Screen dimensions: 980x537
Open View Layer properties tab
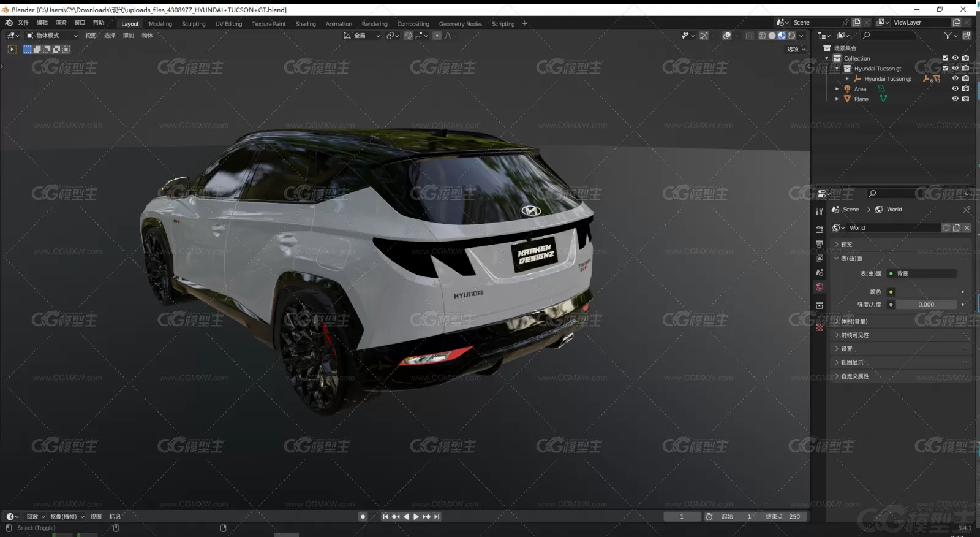pyautogui.click(x=820, y=258)
